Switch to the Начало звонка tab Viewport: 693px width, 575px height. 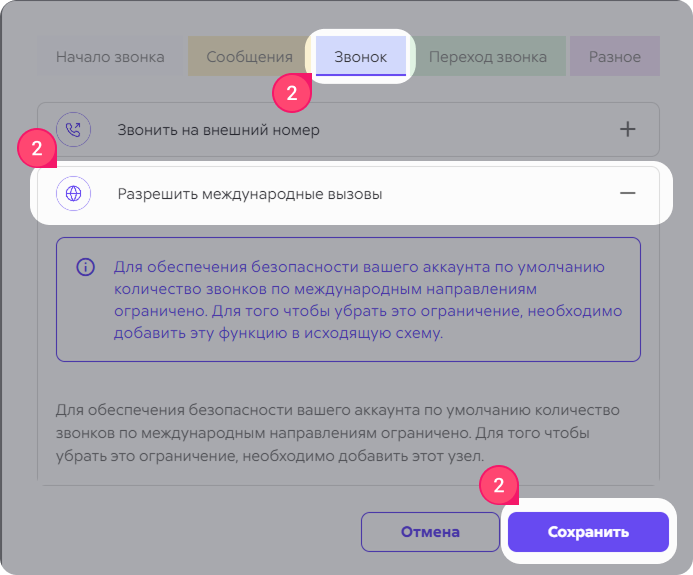(110, 57)
